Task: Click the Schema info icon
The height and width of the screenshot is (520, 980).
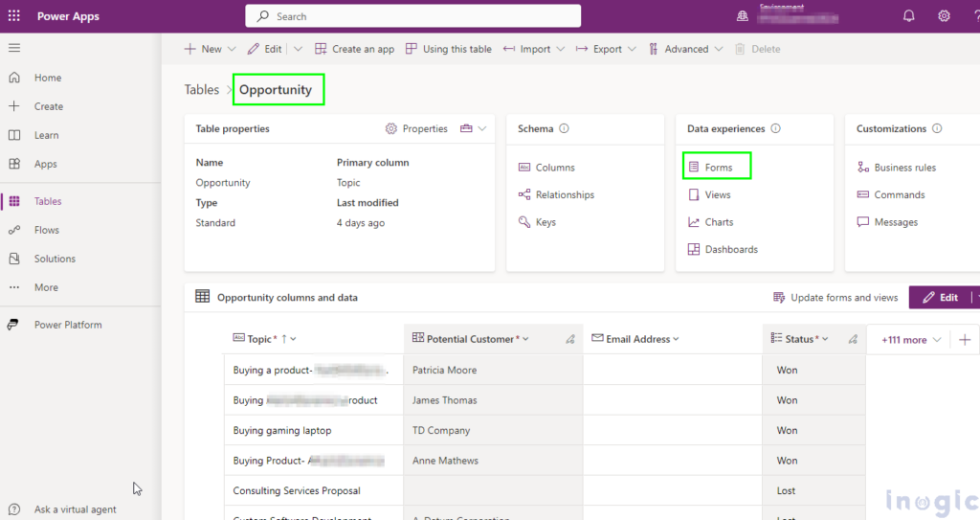Action: point(564,128)
